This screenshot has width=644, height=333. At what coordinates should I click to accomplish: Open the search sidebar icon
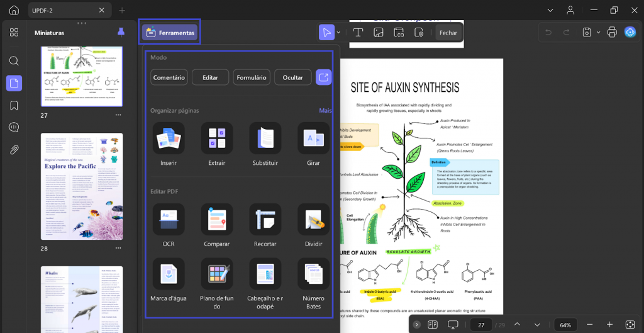click(14, 61)
